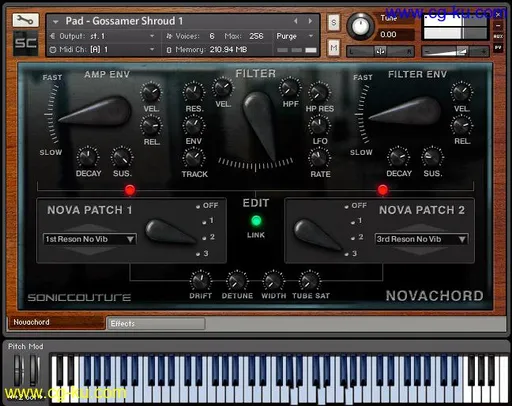Click the Amp Env VEL knob
The width and height of the screenshot is (512, 406).
tap(151, 92)
